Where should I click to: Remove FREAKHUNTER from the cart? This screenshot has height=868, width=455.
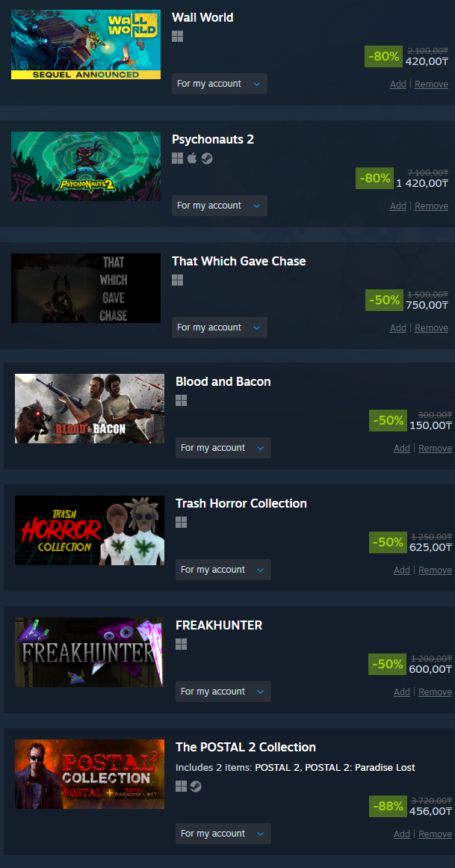coord(435,692)
